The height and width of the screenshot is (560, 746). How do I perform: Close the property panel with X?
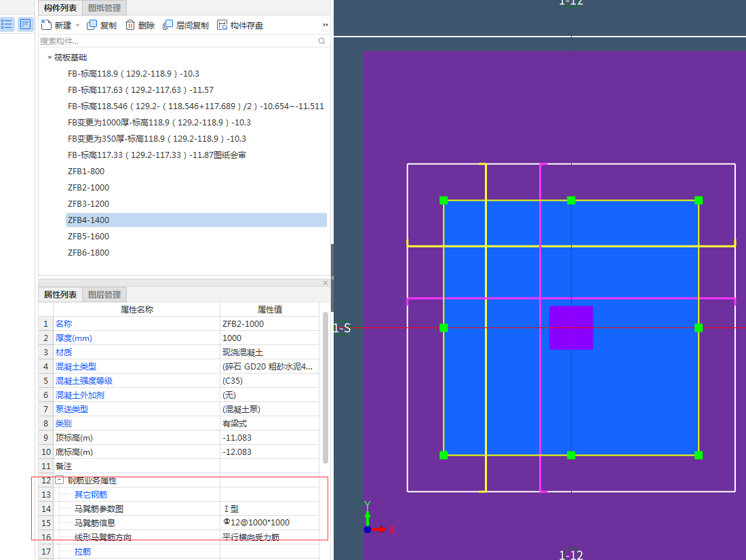[326, 283]
